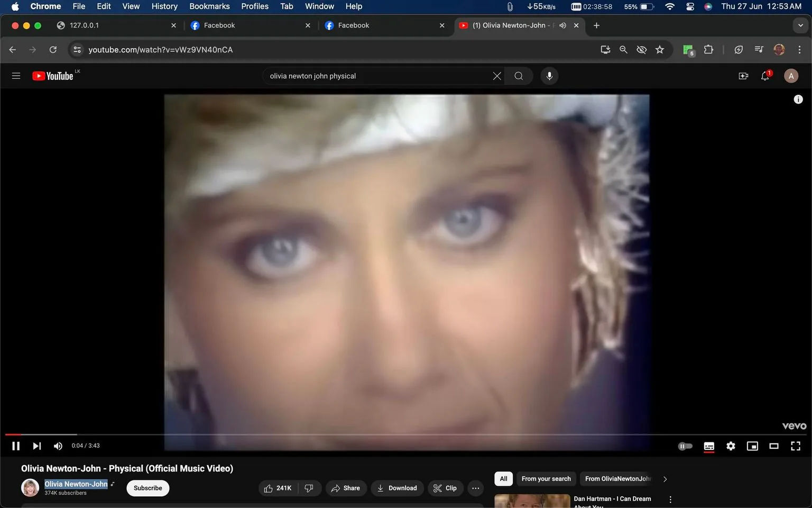Screen dimensions: 812x508
Task: Open the more actions menu on the video
Action: [475, 488]
